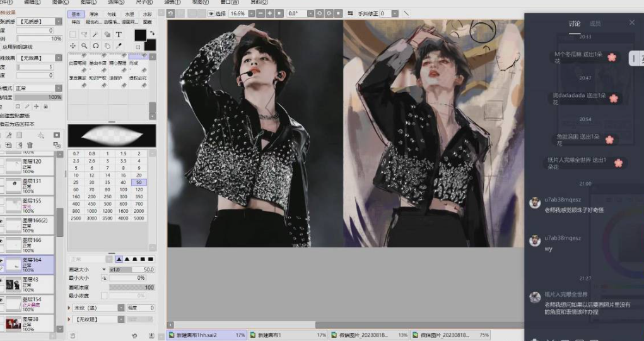Click the new layer icon
Screen dimensions: 644x341
[9, 145]
